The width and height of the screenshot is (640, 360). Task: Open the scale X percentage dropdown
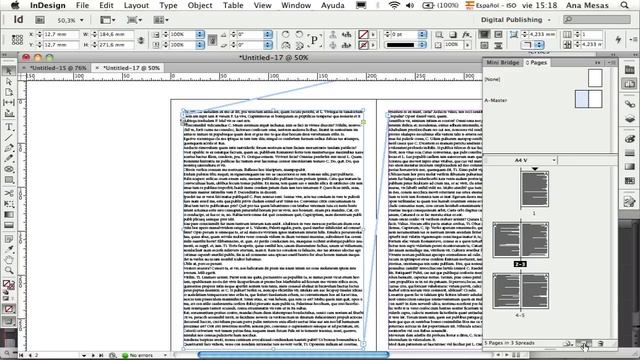(x=200, y=34)
